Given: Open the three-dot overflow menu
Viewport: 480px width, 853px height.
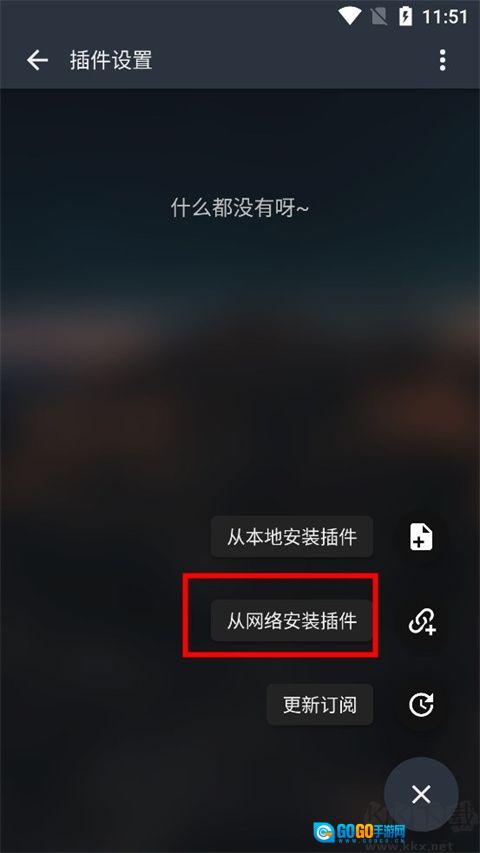Looking at the screenshot, I should point(442,60).
